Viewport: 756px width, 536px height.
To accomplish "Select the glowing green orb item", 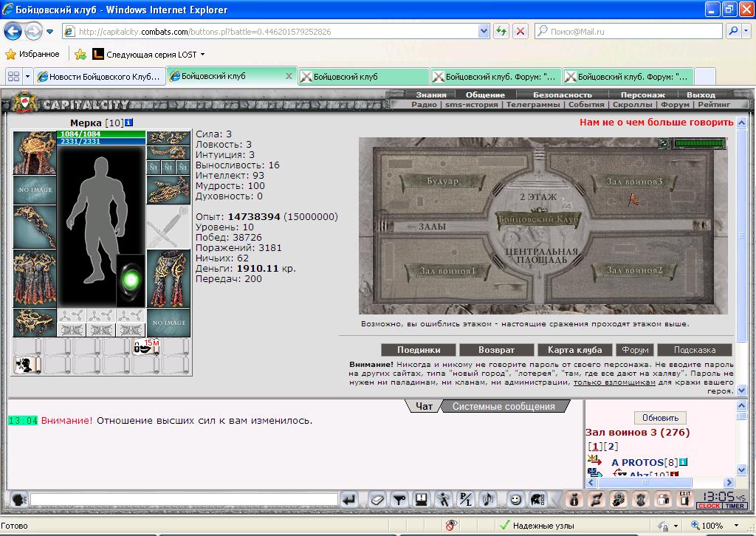I will pyautogui.click(x=131, y=280).
